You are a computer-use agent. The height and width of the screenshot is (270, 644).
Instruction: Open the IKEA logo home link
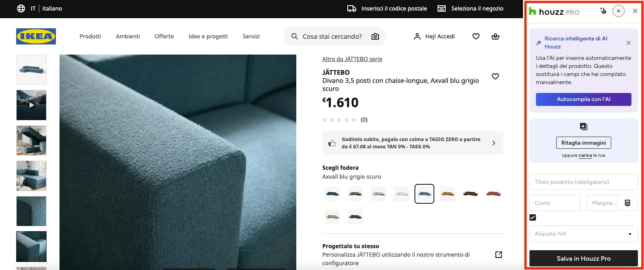click(36, 36)
